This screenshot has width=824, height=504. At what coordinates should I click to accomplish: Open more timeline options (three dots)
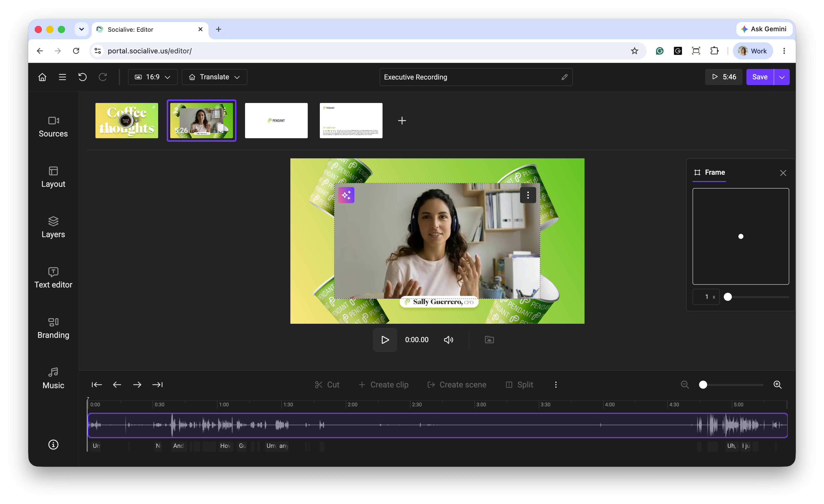point(556,385)
